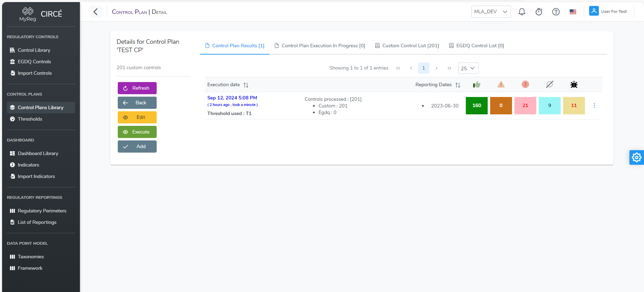Sort by Reporting Dates column
This screenshot has height=292, width=644.
(x=458, y=85)
